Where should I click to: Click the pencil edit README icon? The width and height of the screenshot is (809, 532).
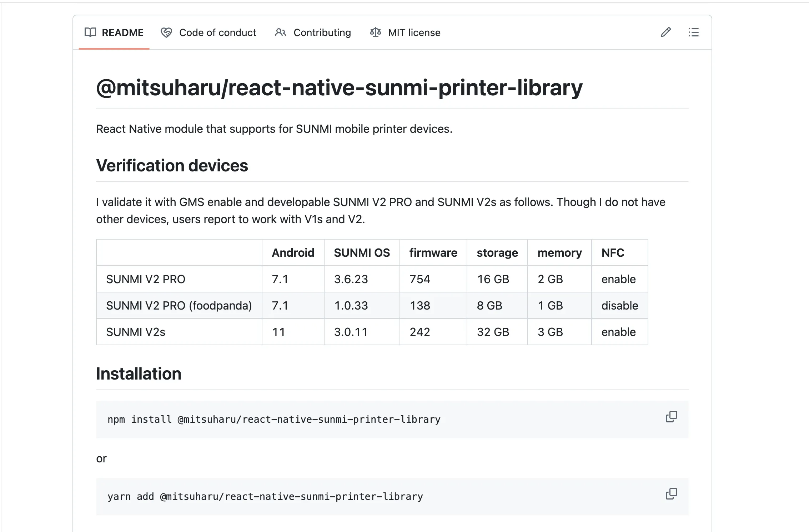pos(665,32)
